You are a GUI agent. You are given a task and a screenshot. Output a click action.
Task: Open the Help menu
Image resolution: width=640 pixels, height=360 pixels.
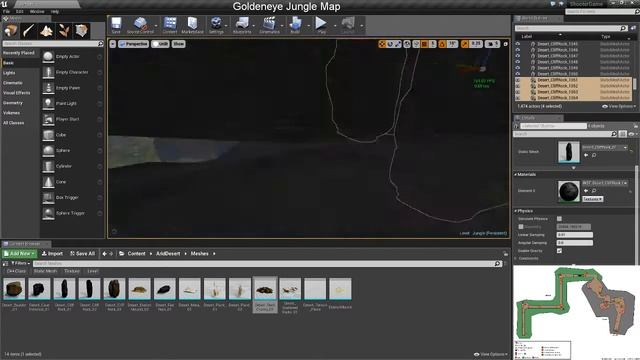pos(55,12)
